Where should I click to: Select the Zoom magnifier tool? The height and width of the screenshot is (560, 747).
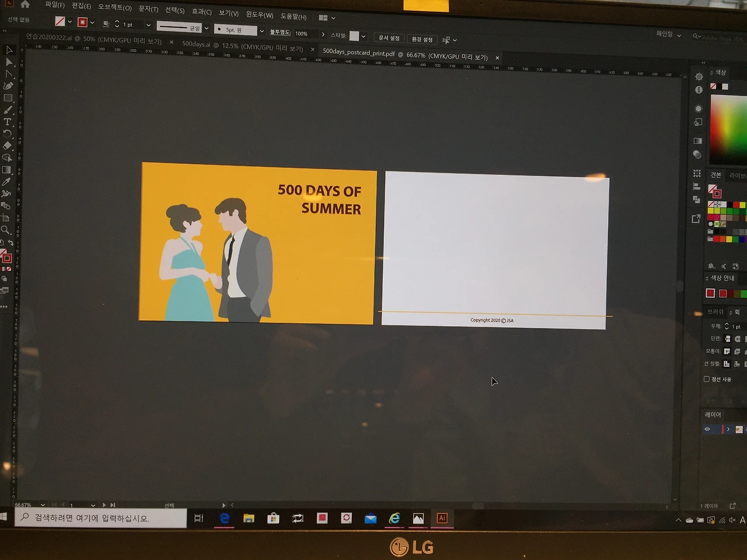tap(6, 230)
